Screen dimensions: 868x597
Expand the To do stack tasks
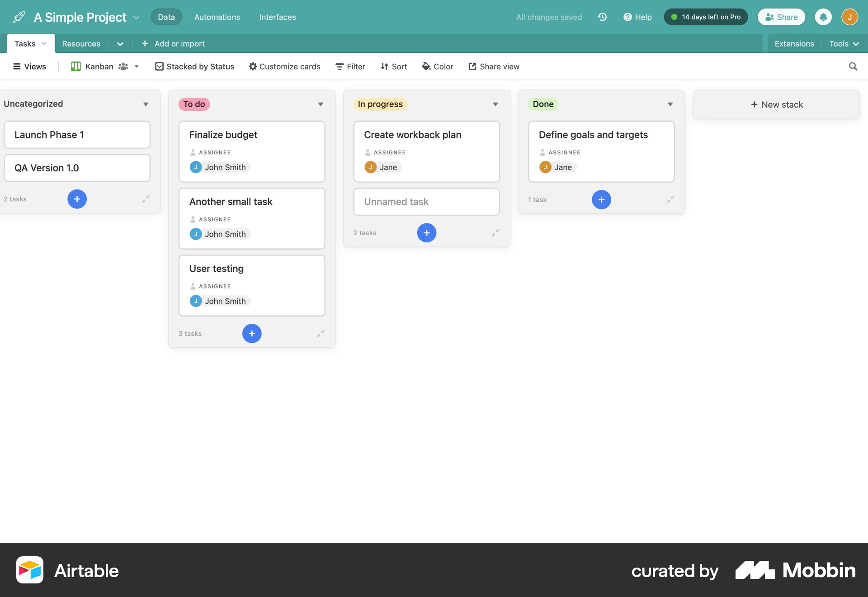tap(321, 333)
